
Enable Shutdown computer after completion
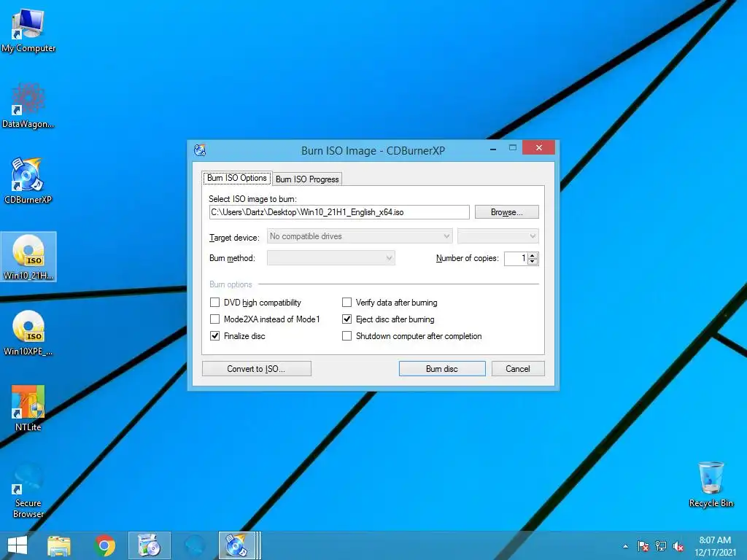347,335
